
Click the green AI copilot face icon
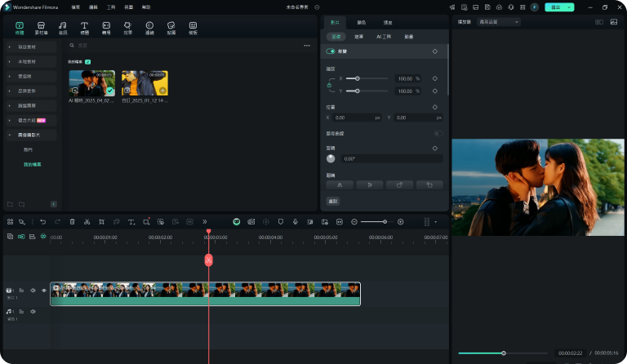pyautogui.click(x=237, y=222)
